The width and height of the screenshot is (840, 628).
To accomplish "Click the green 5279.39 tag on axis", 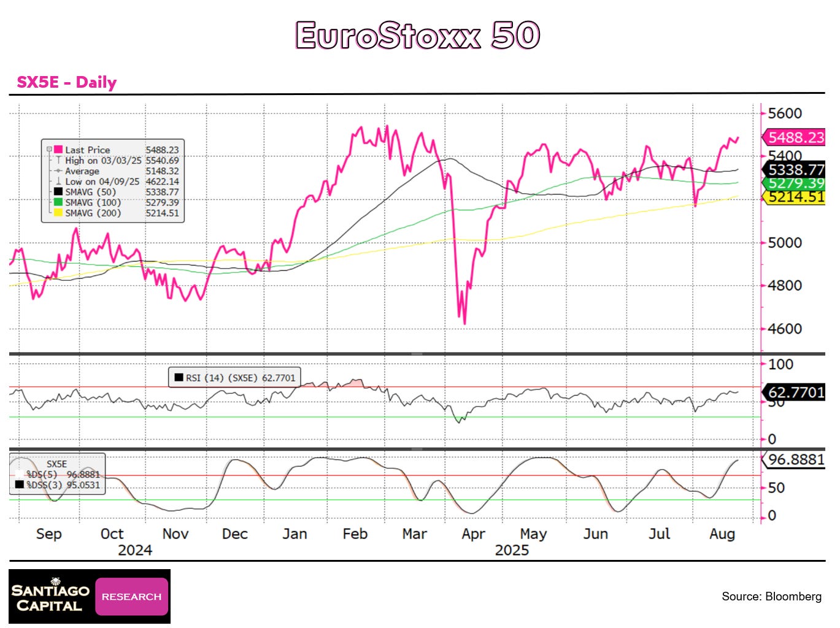I will (795, 183).
